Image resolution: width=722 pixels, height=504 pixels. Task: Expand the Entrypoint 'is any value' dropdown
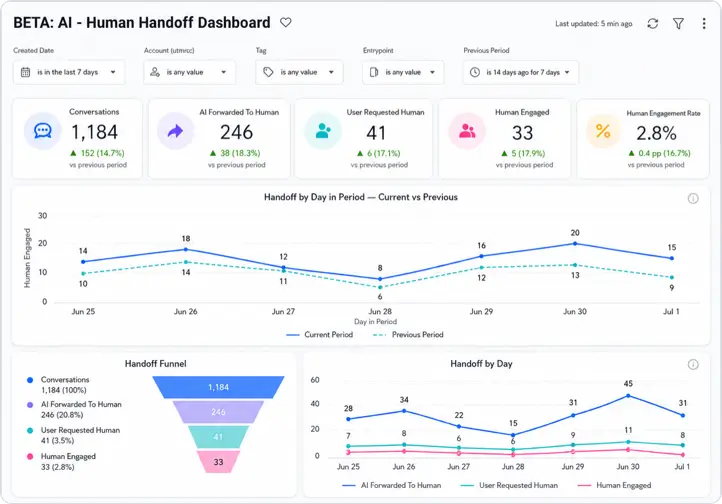pos(403,72)
